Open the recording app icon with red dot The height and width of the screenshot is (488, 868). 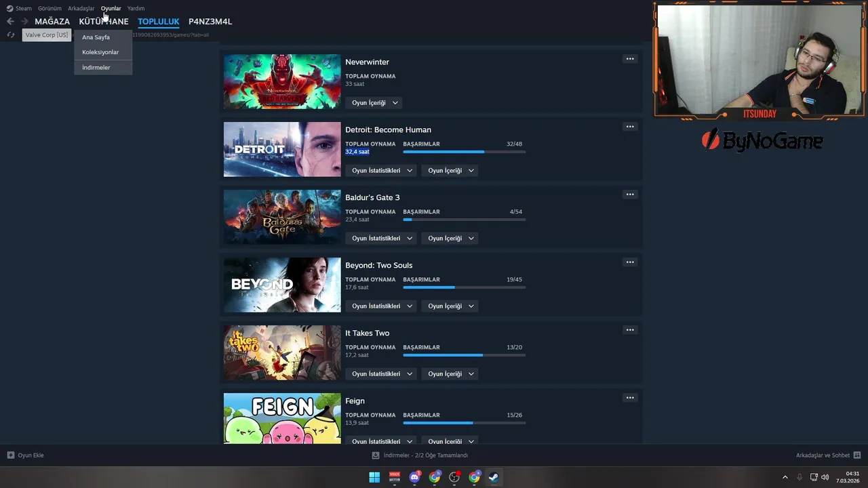click(454, 477)
